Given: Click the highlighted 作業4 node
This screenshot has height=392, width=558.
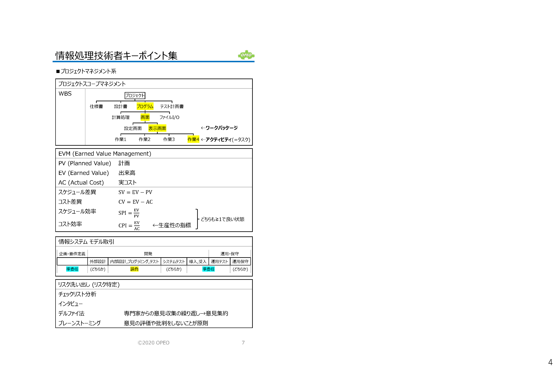Looking at the screenshot, I should (194, 139).
